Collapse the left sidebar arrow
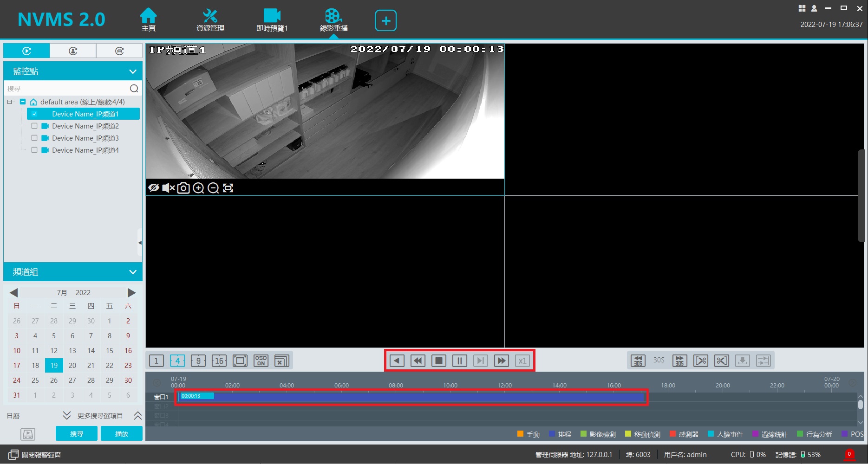The image size is (868, 464). (140, 243)
